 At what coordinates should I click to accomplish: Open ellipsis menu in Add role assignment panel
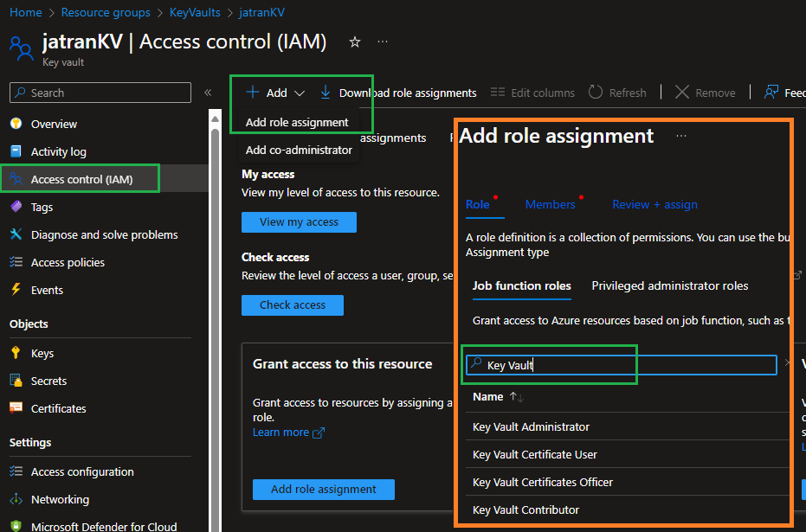(681, 136)
